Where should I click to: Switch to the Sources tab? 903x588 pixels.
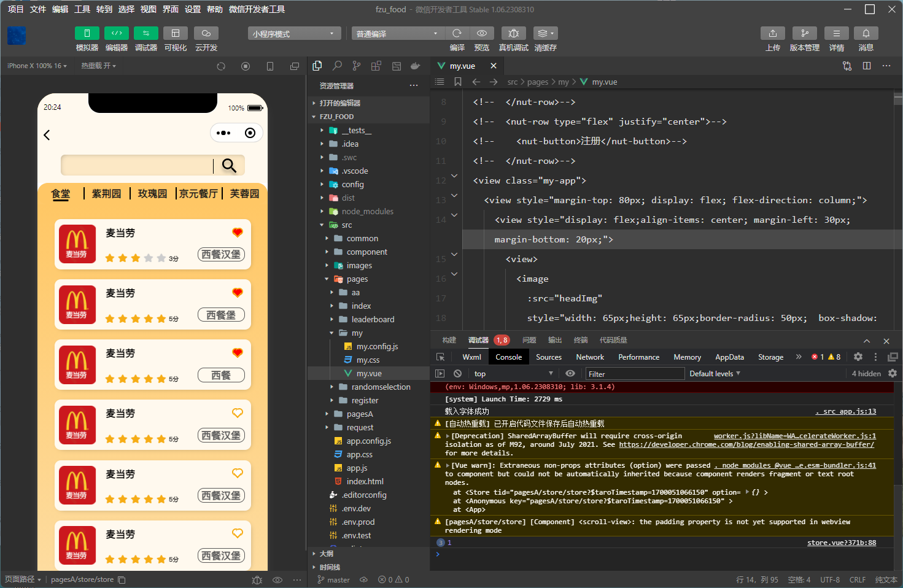click(x=549, y=357)
